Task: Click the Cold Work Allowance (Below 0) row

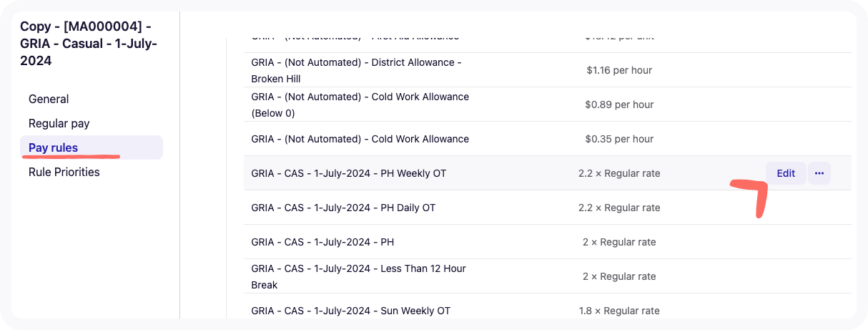Action: pos(548,105)
